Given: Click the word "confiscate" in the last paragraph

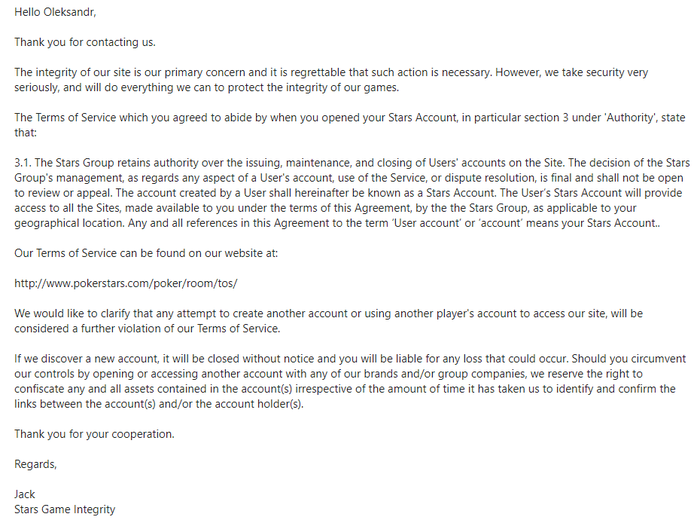Looking at the screenshot, I should (x=45, y=389).
